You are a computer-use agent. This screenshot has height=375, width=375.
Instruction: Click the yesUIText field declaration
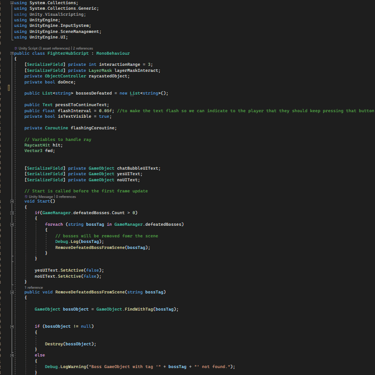[83, 174]
